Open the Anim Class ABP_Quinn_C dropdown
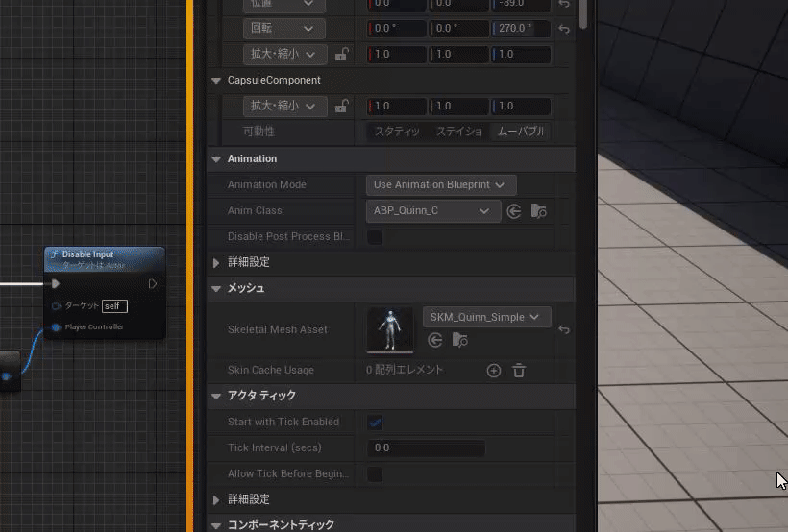The image size is (788, 532). pyautogui.click(x=433, y=211)
